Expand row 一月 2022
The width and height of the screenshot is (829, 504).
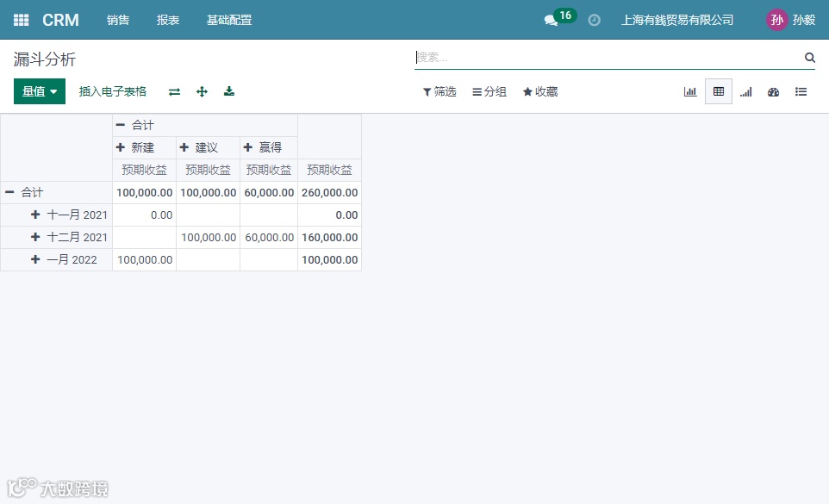coord(56,260)
